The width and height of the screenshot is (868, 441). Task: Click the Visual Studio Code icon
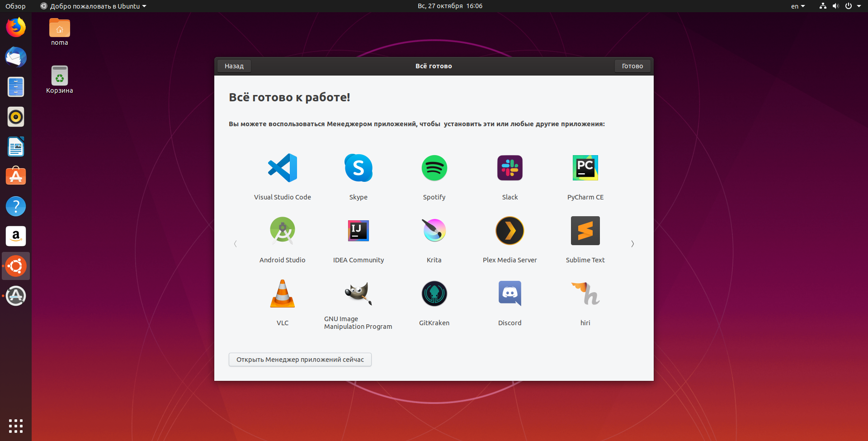click(283, 168)
